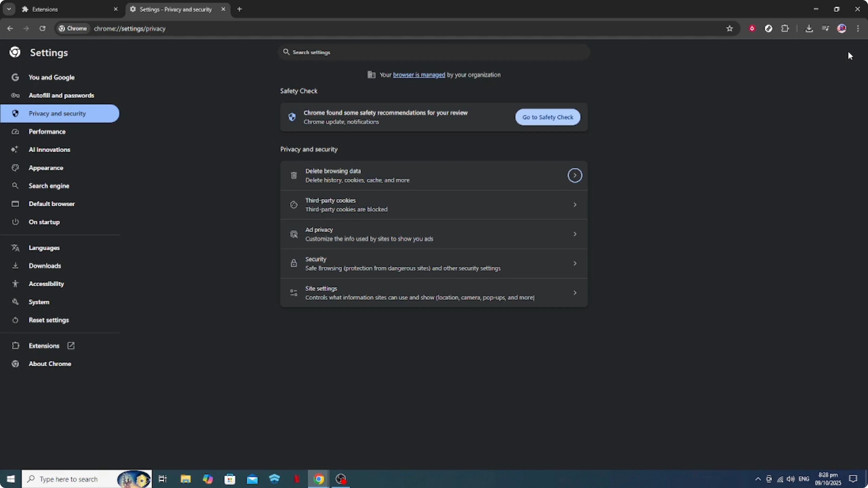Expand Site settings row
This screenshot has width=868, height=488.
575,293
